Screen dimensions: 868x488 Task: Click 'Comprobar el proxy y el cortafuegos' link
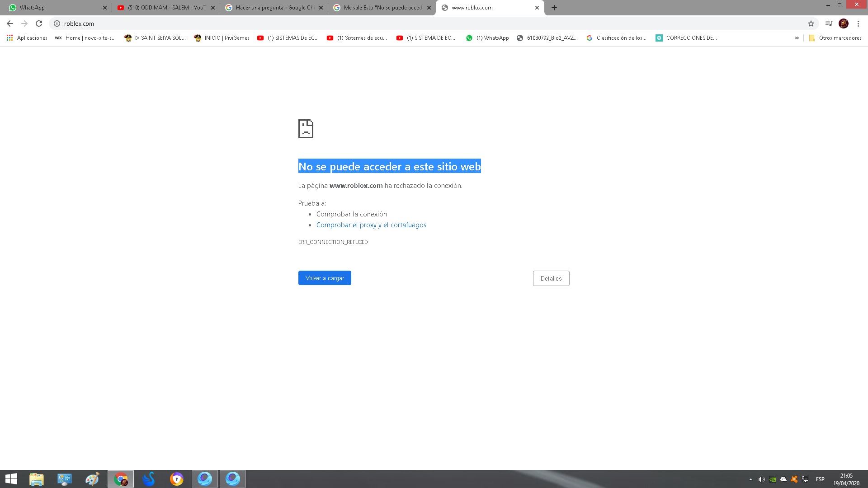click(x=372, y=225)
